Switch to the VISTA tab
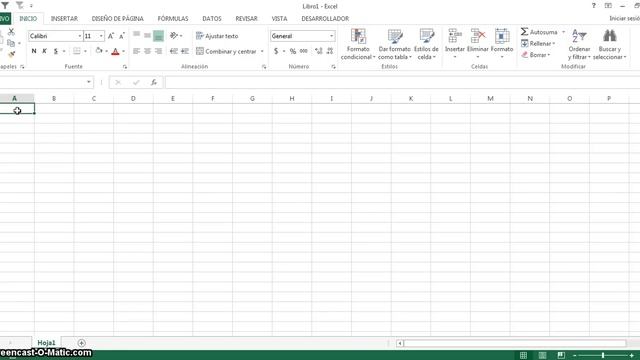The image size is (640, 360). pos(280,19)
